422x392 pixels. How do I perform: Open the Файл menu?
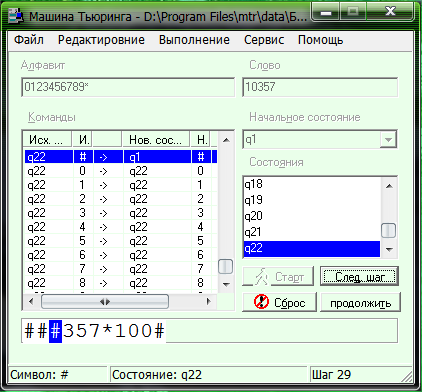(x=29, y=40)
